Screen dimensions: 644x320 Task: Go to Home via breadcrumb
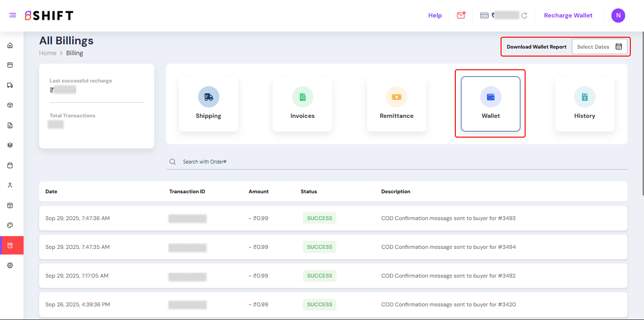48,53
